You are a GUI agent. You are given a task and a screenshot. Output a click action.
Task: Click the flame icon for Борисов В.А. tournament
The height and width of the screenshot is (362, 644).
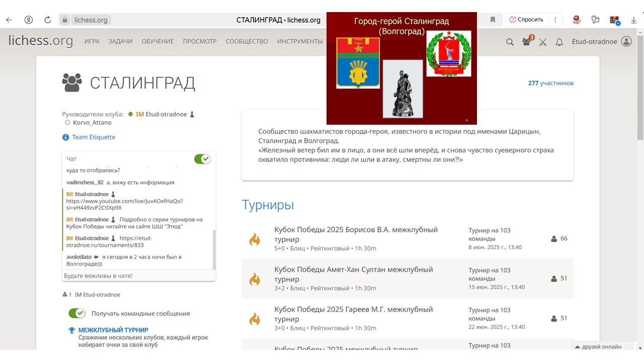coord(255,239)
